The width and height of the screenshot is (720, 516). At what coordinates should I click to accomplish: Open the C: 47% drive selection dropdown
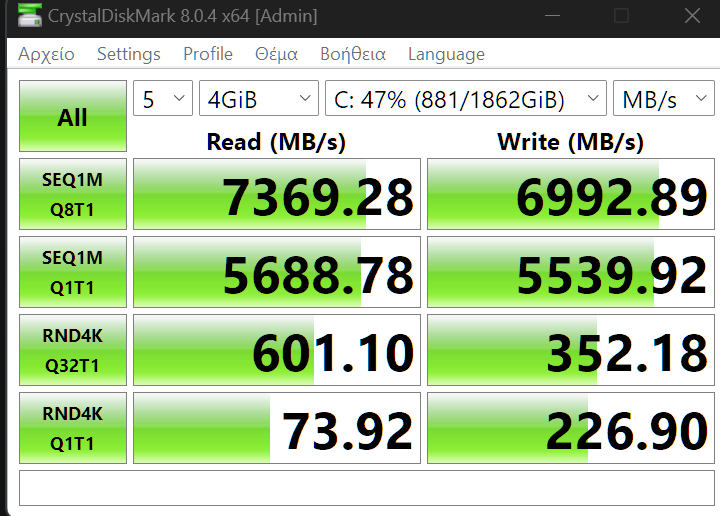[x=466, y=98]
